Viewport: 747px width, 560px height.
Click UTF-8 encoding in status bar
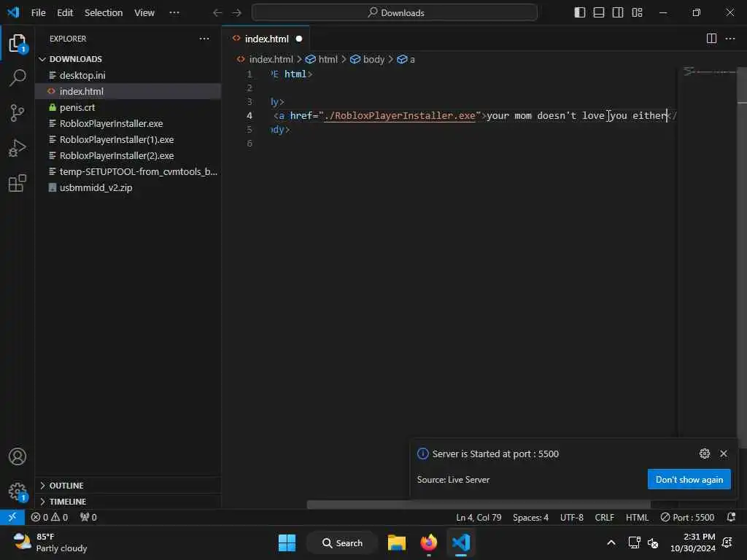[x=572, y=517]
